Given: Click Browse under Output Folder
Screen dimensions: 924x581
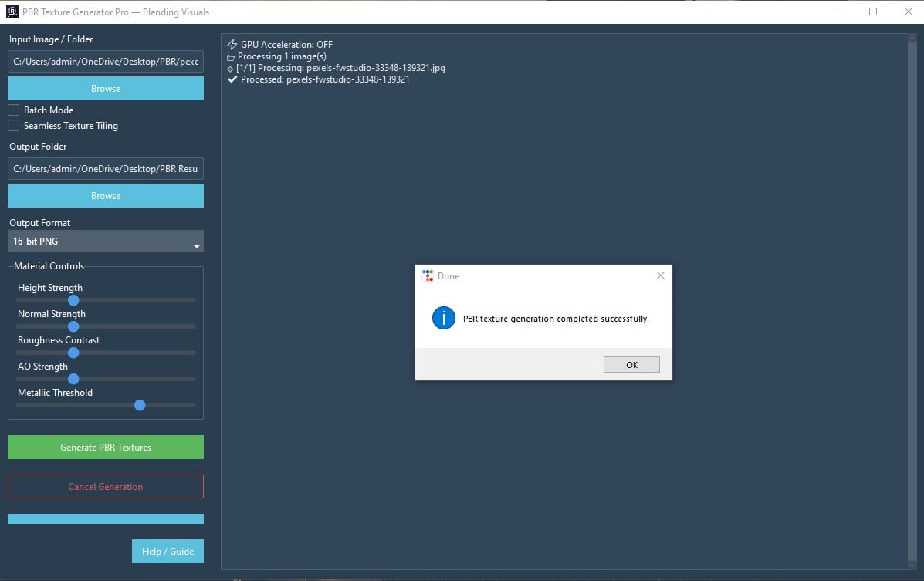Looking at the screenshot, I should click(x=106, y=196).
